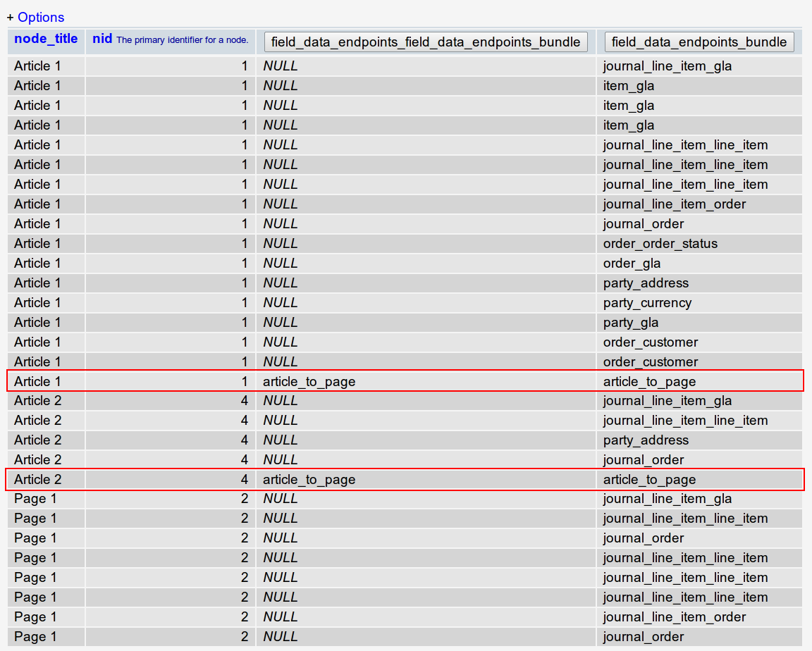Click the order_gla cell
This screenshot has height=651, width=812.
(x=632, y=263)
